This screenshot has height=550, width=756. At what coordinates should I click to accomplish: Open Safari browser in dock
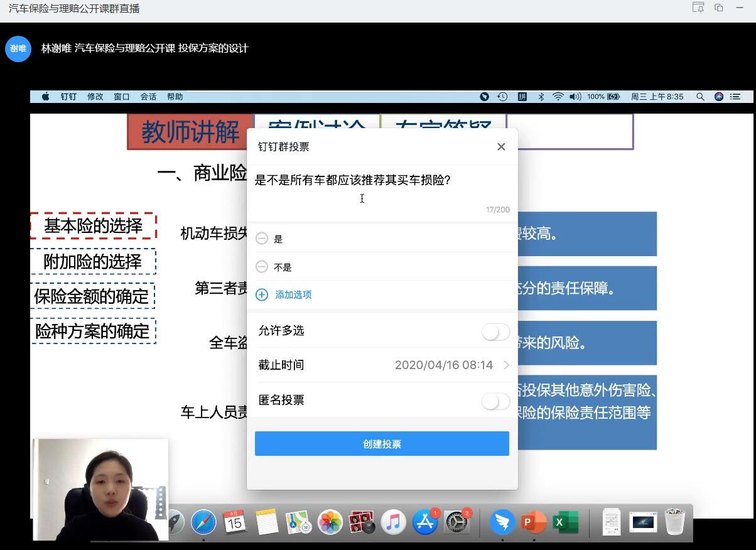[x=203, y=522]
